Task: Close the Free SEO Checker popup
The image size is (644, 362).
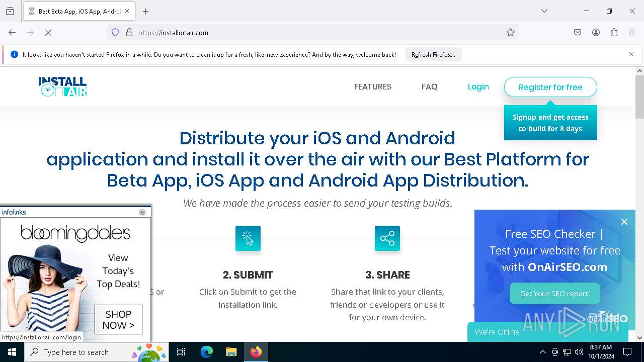Action: click(624, 222)
